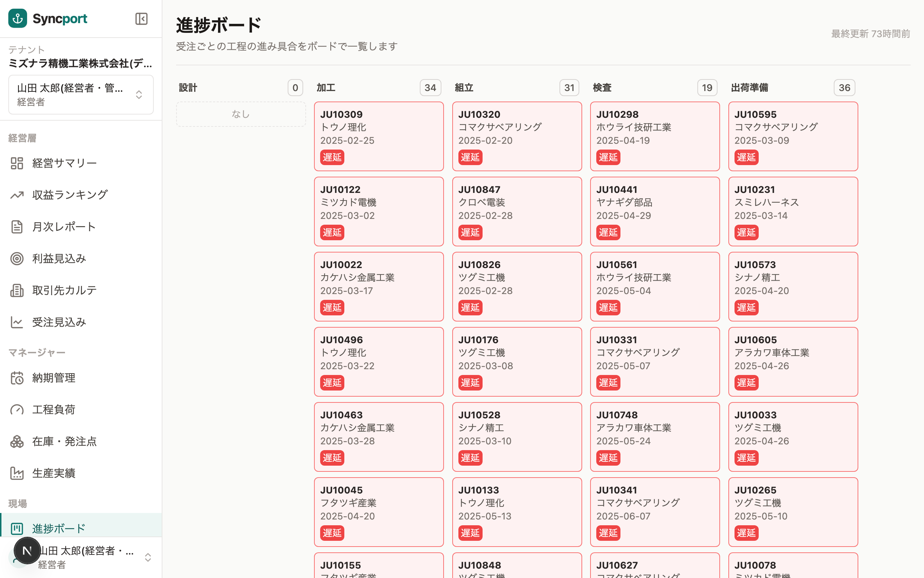Image resolution: width=924 pixels, height=578 pixels.
Task: Click the 進捗ボード kanban icon
Action: [17, 529]
